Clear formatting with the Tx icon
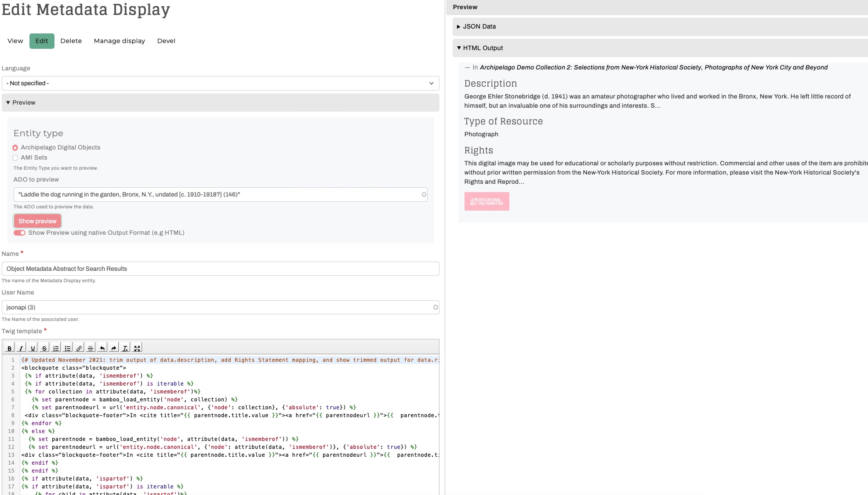 click(x=125, y=348)
